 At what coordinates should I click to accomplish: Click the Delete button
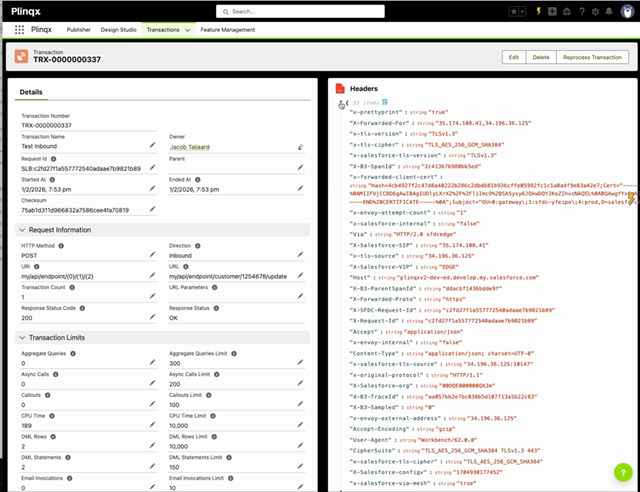[x=541, y=57]
